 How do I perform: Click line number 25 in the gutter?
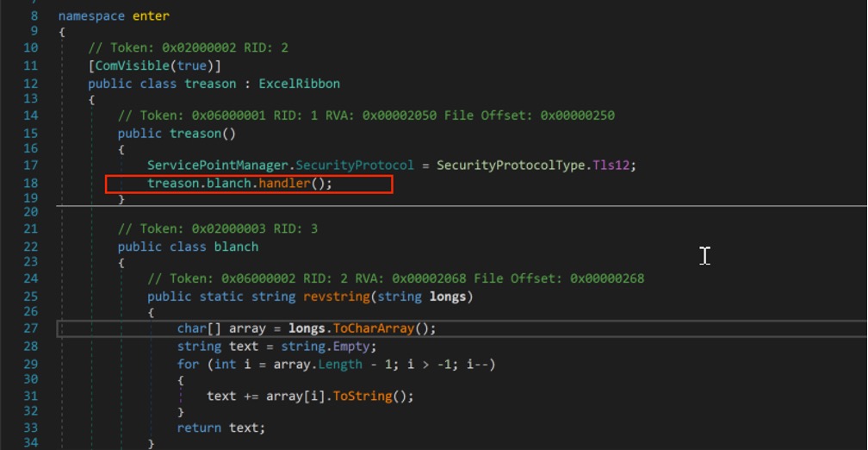[31, 297]
